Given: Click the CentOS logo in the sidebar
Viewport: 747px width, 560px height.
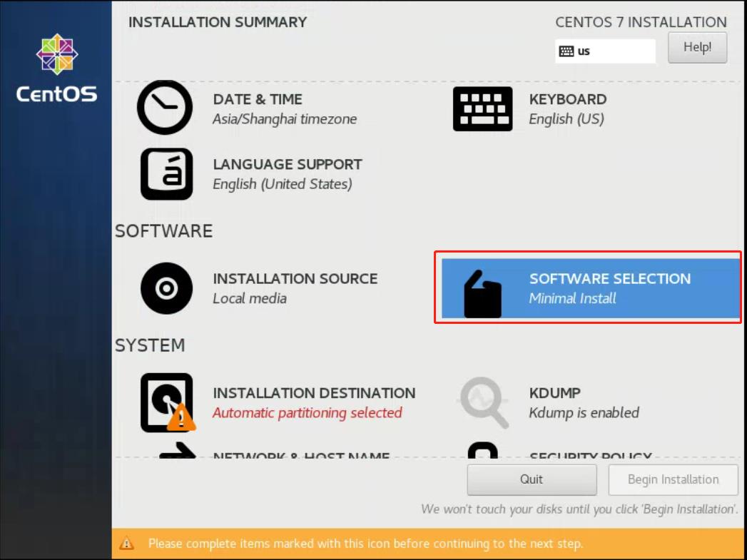Looking at the screenshot, I should (x=56, y=68).
